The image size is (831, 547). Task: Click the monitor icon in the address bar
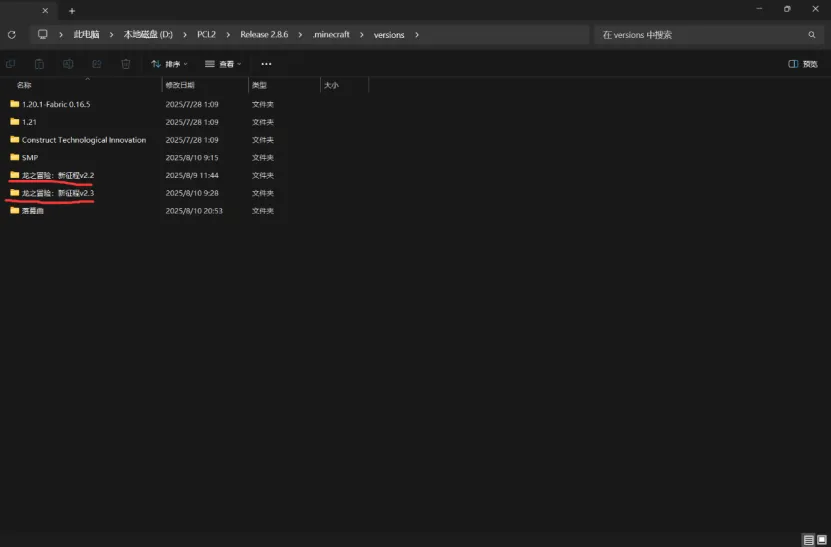click(42, 35)
